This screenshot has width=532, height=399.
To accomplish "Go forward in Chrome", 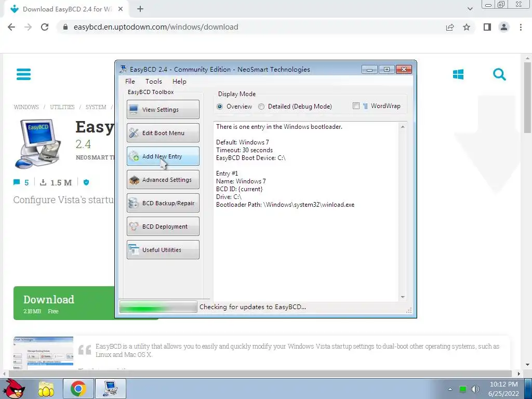I will (x=28, y=27).
